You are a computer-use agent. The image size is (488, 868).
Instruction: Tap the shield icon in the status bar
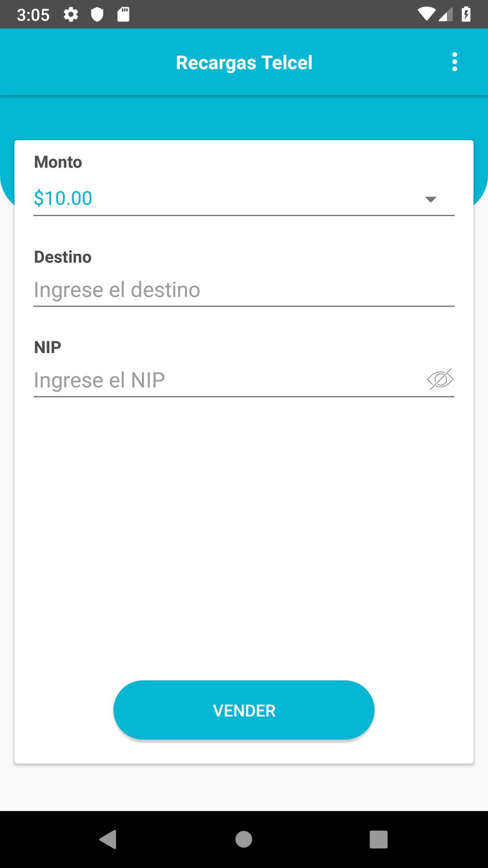(x=97, y=14)
